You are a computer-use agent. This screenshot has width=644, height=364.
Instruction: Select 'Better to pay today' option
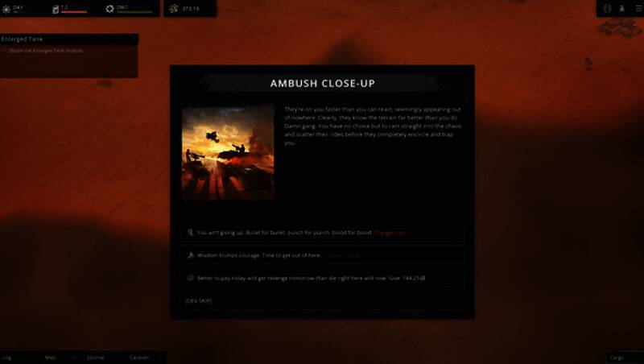[x=323, y=278]
